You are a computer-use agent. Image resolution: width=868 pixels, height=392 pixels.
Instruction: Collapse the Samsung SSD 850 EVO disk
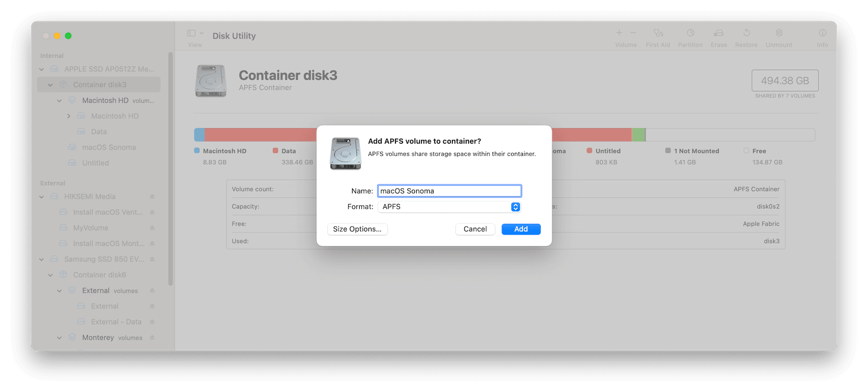(x=42, y=260)
